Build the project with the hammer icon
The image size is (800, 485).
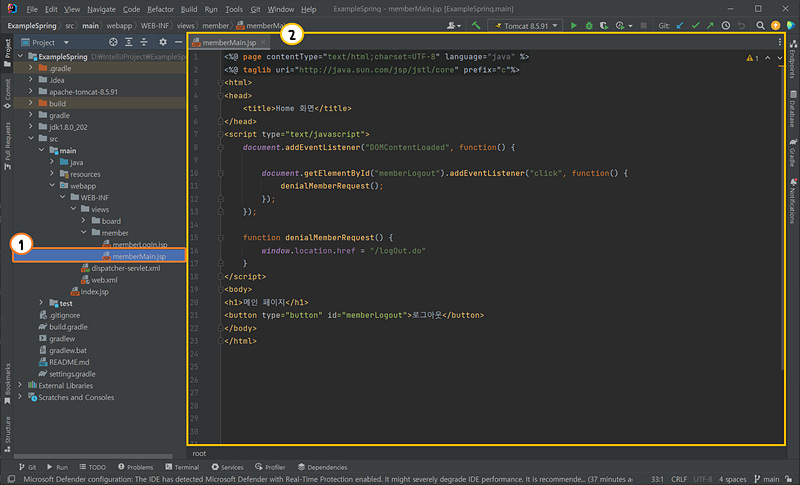(476, 25)
